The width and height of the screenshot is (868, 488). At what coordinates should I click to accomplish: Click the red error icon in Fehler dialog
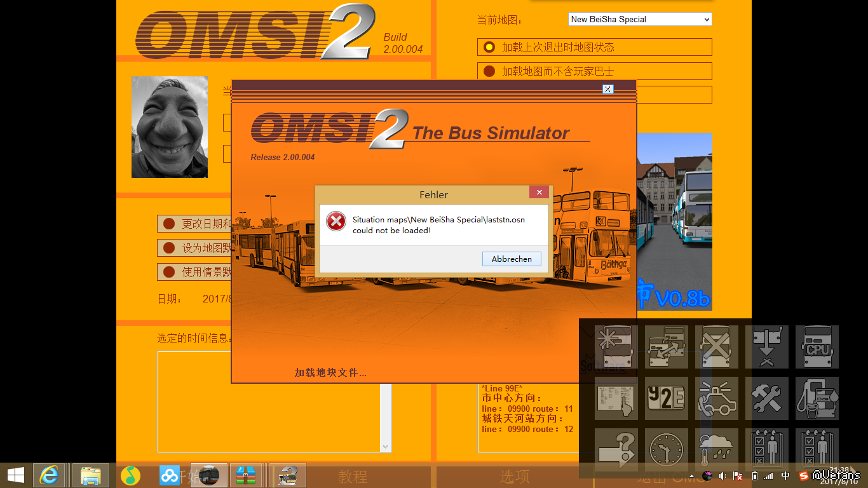(336, 221)
